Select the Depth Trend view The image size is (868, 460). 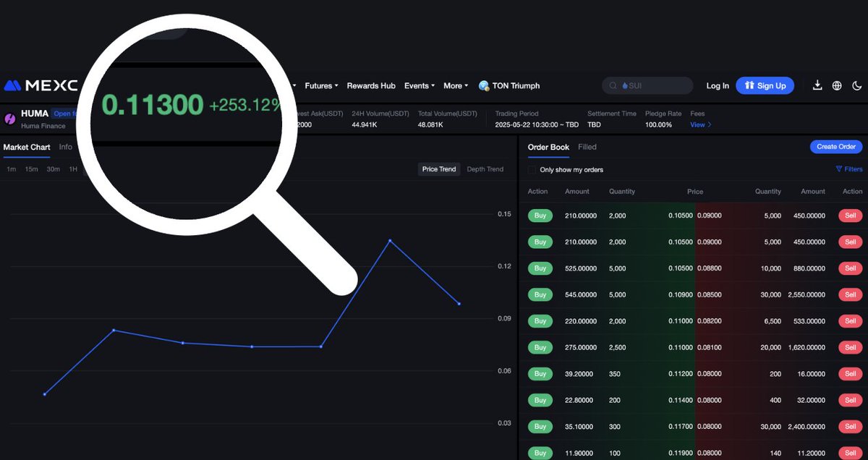tap(485, 169)
